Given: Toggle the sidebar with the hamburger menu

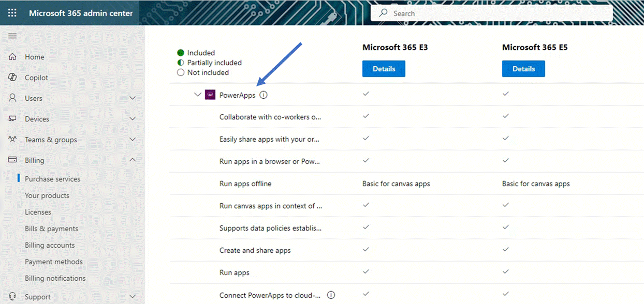Looking at the screenshot, I should coord(12,36).
